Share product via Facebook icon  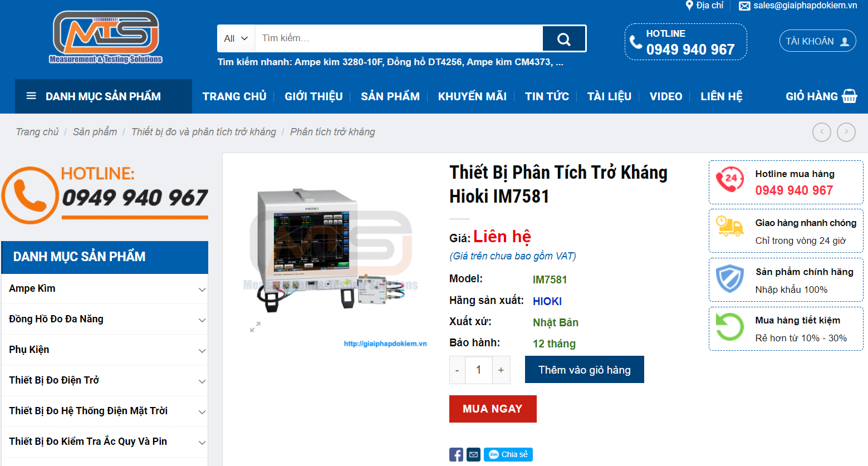pos(456,455)
